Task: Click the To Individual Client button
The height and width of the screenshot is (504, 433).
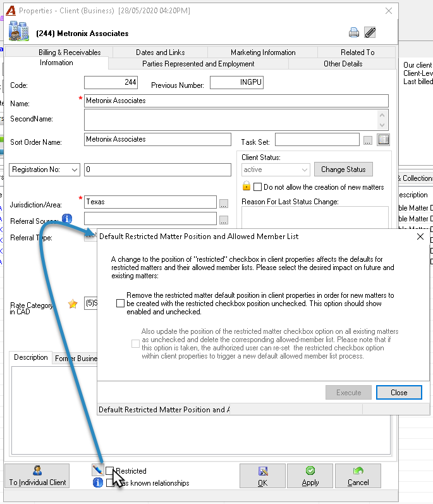Action: point(37,476)
